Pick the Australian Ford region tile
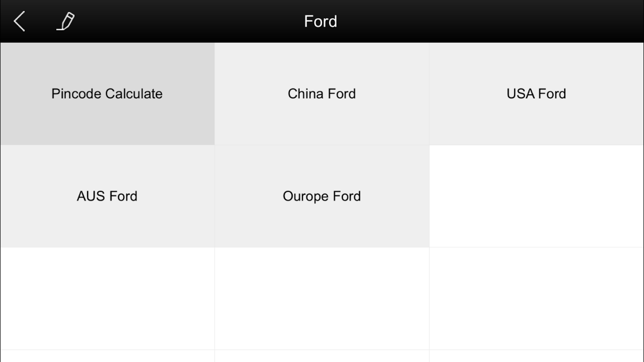The image size is (644, 362). 107,196
